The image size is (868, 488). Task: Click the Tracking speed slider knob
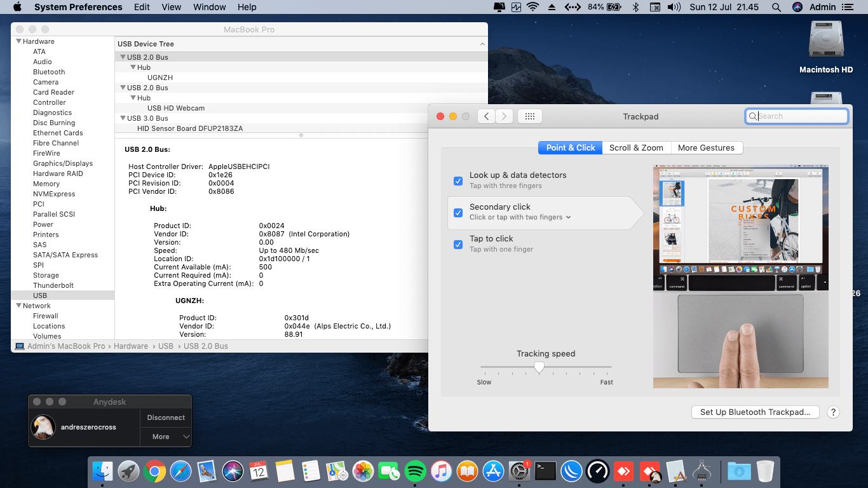coord(539,367)
